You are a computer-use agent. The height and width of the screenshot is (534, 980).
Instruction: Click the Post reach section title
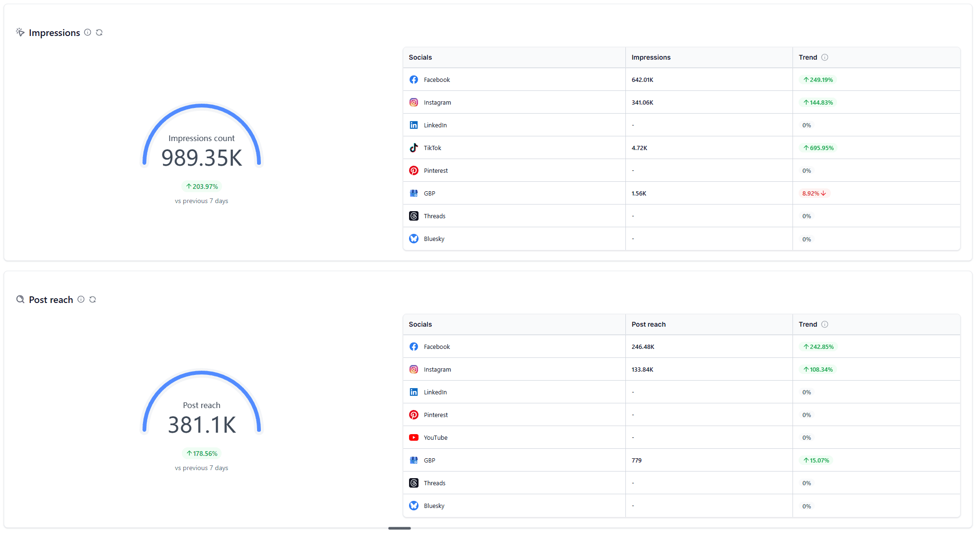[51, 300]
